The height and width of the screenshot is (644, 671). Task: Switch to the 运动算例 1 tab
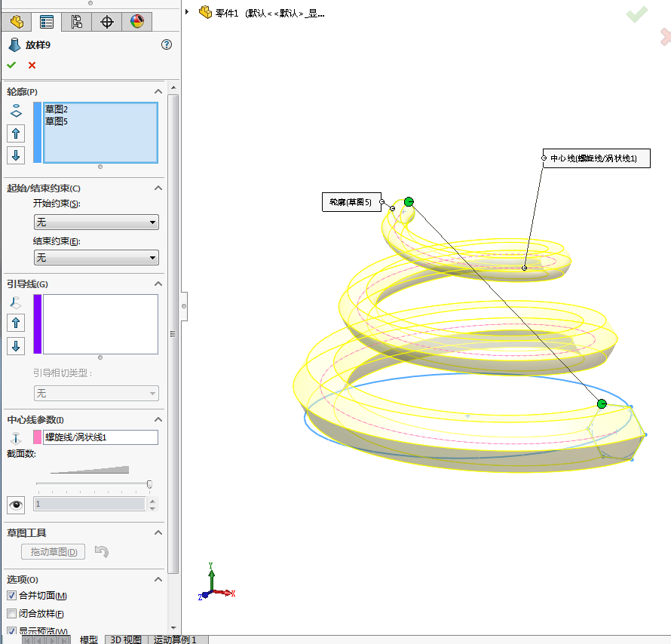(176, 639)
